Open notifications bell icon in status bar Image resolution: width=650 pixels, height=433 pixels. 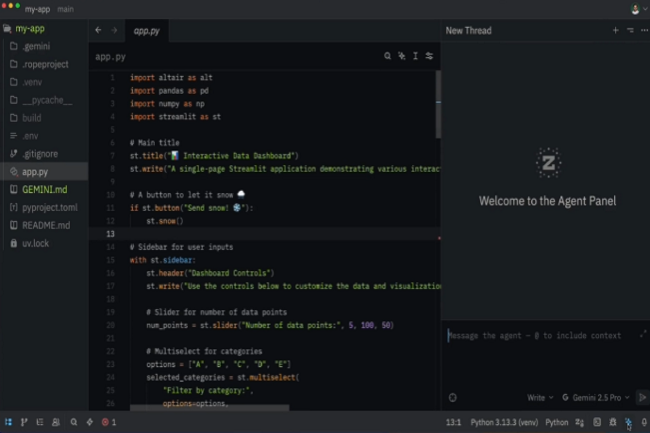click(644, 422)
